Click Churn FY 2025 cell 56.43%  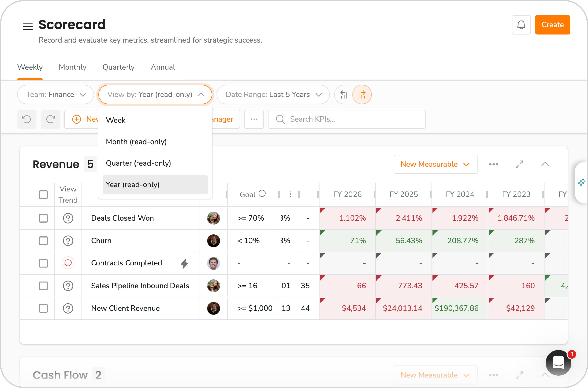(x=403, y=241)
